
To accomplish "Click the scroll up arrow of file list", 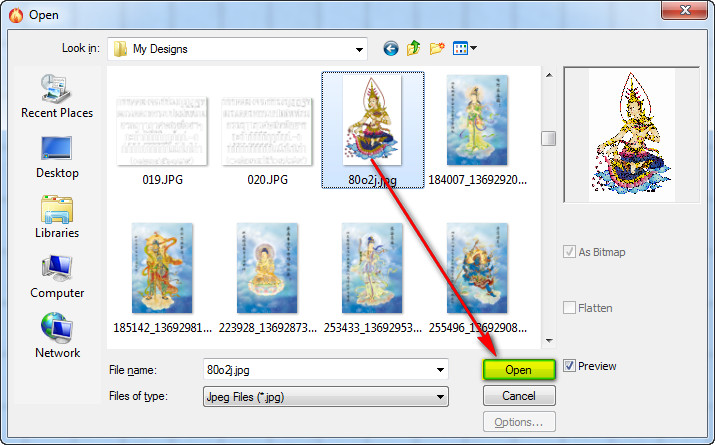I will click(x=549, y=75).
